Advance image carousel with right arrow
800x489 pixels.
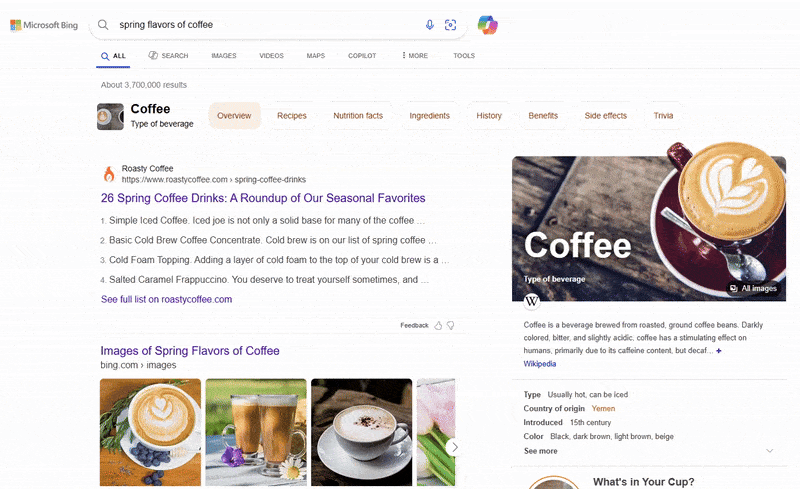(454, 448)
